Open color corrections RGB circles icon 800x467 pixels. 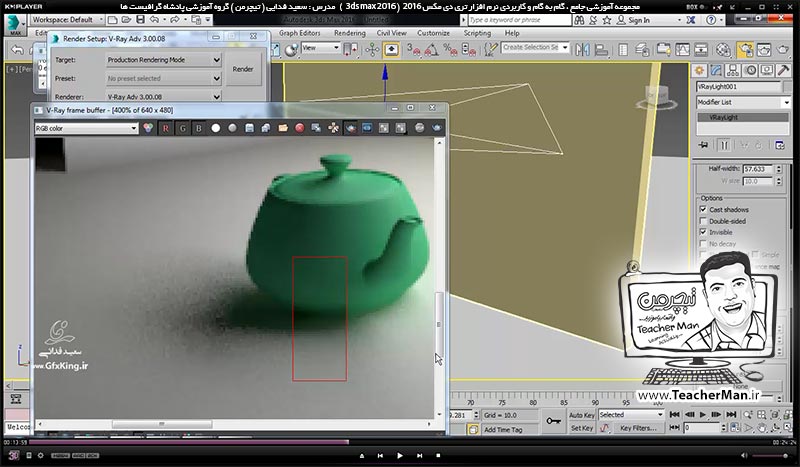[148, 128]
